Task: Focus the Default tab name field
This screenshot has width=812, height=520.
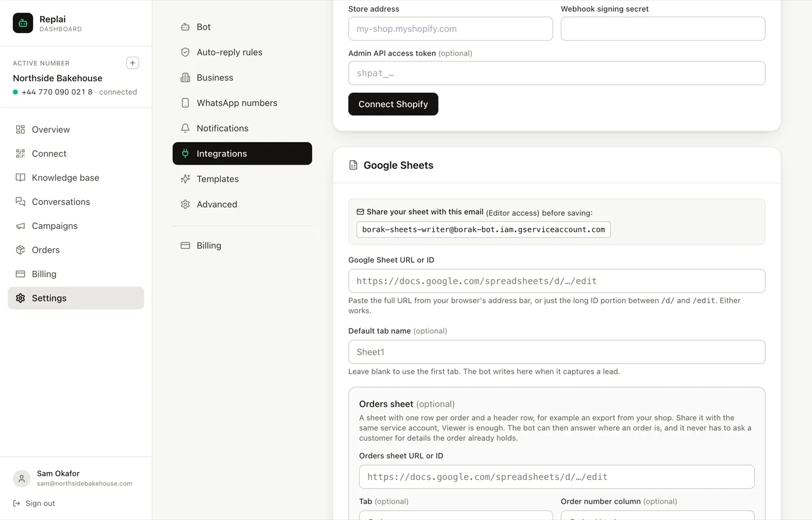Action: tap(557, 352)
